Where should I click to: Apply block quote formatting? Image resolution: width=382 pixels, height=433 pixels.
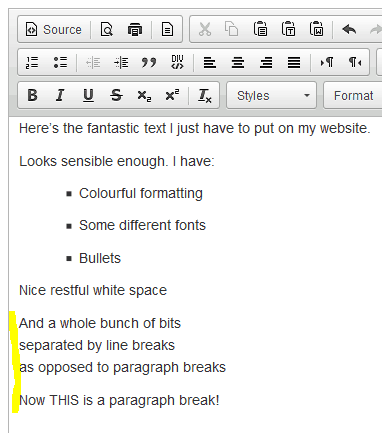pos(149,62)
